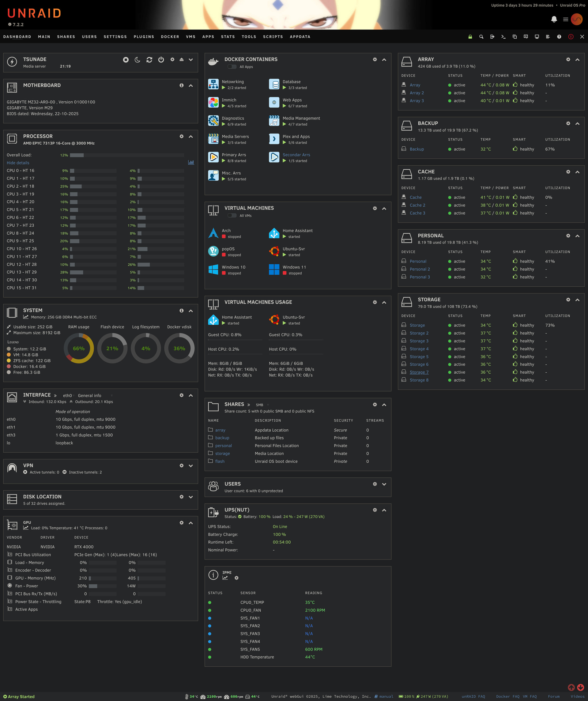
Task: Collapse the Docker Containers panel
Action: [384, 60]
